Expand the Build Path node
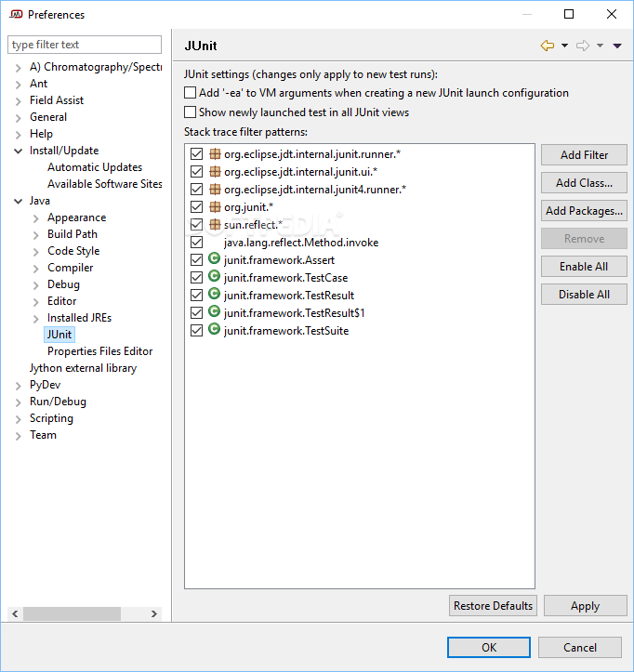This screenshot has width=634, height=672. click(36, 235)
